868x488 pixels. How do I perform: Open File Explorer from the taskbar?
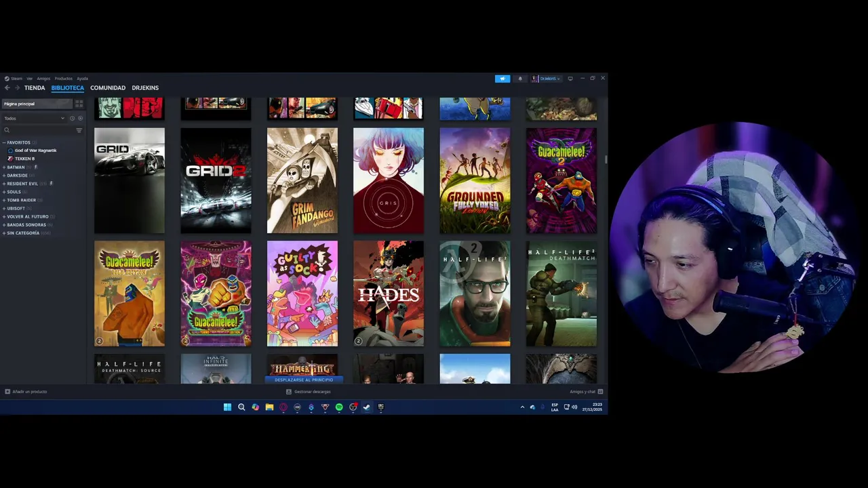269,407
